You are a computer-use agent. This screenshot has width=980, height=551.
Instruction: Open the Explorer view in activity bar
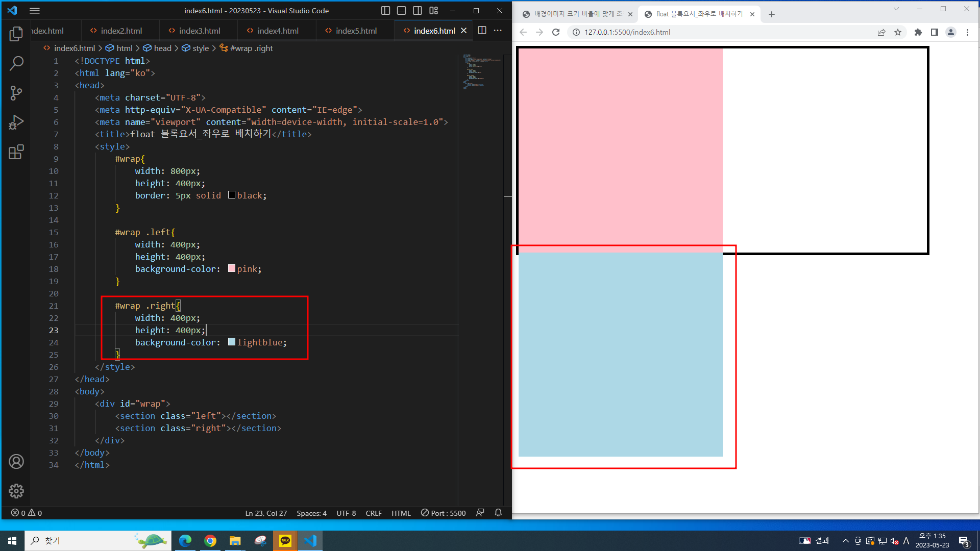16,34
